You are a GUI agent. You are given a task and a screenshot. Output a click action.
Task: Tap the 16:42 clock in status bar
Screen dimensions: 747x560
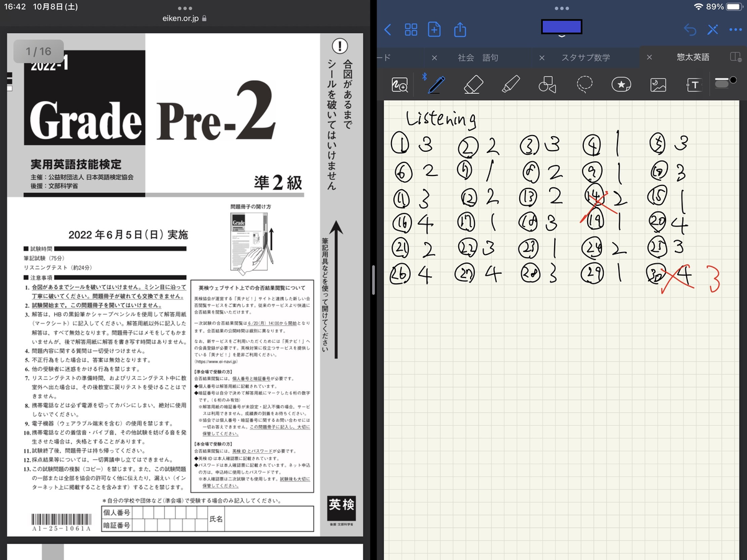tap(15, 7)
